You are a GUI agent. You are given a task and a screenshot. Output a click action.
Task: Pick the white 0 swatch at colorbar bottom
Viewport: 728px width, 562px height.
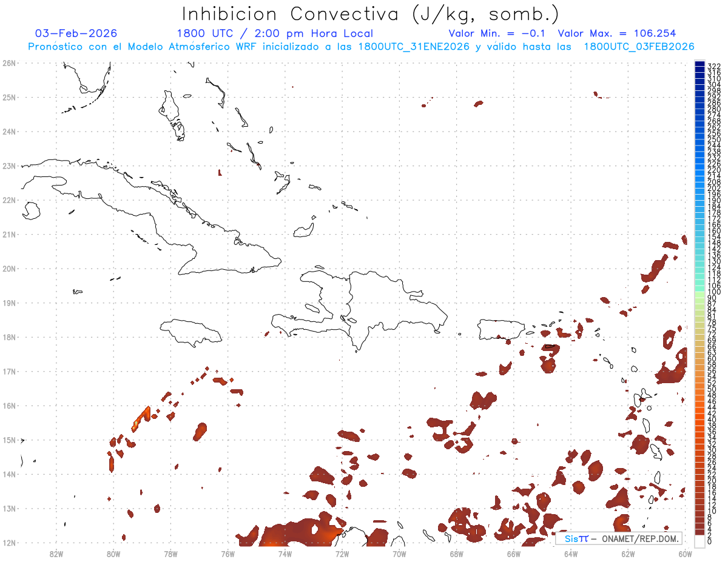699,541
